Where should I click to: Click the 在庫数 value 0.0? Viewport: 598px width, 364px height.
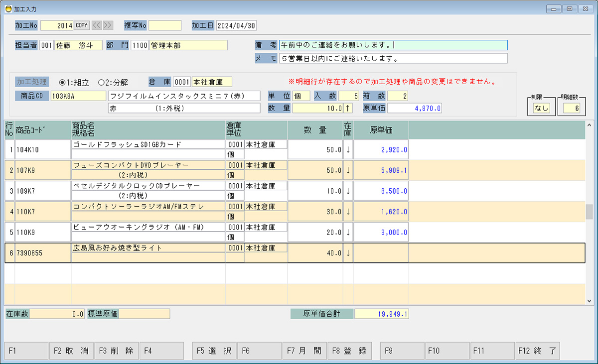(58, 314)
